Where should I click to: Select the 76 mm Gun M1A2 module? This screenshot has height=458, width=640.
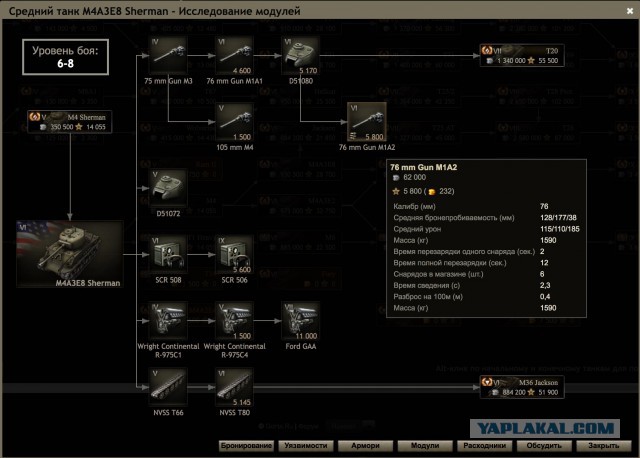pos(367,122)
